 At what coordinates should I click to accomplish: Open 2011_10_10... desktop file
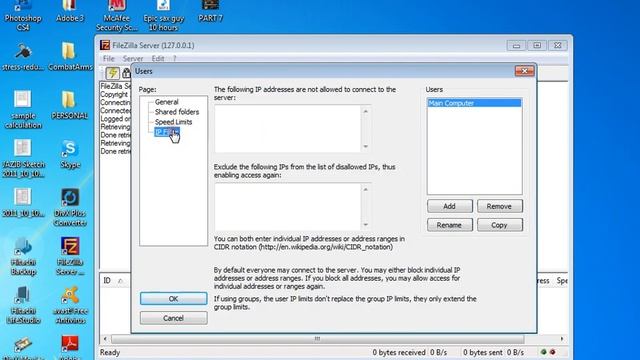point(23,202)
